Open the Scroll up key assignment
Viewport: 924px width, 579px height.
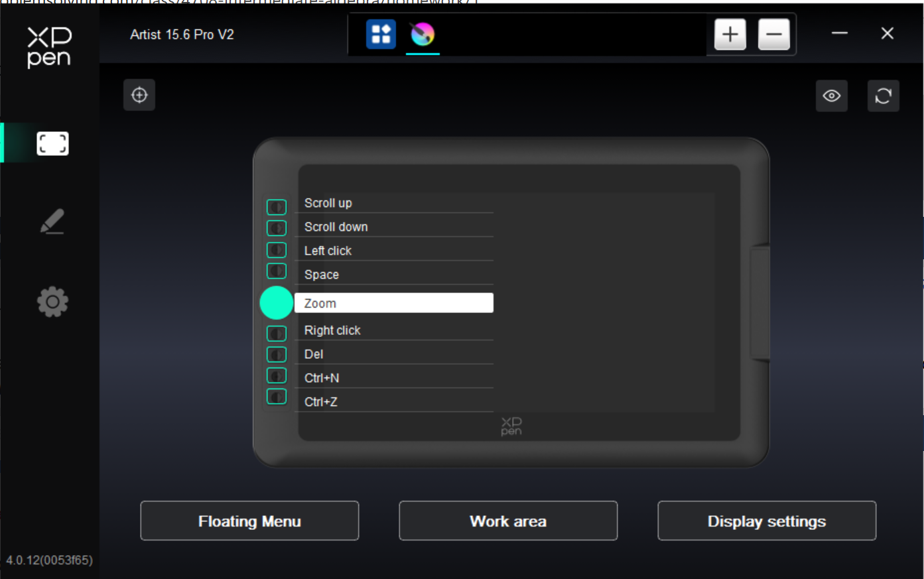point(394,203)
